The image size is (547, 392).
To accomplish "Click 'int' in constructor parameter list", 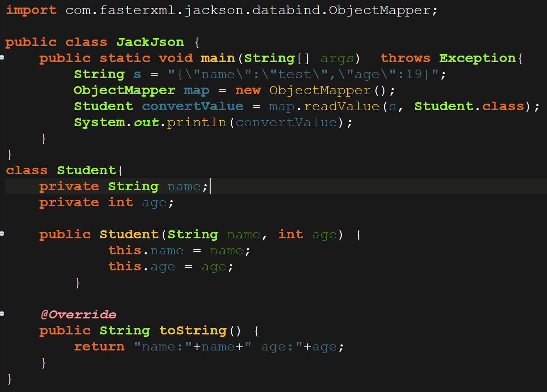I will [x=291, y=234].
